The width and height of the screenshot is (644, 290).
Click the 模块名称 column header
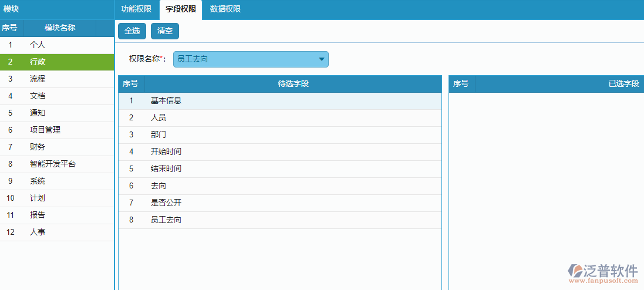60,28
